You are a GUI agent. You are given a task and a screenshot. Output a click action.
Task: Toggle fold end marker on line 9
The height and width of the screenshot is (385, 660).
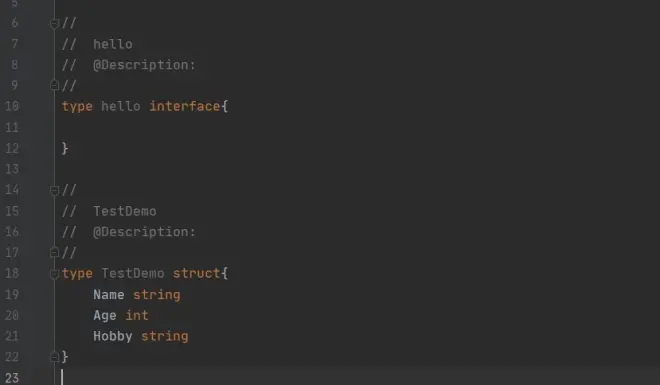(x=54, y=85)
